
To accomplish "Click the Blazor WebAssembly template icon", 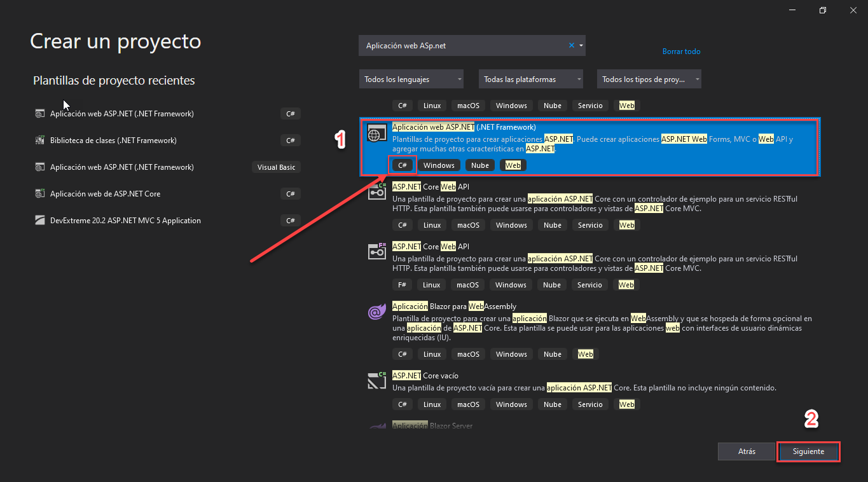I will pos(377,311).
